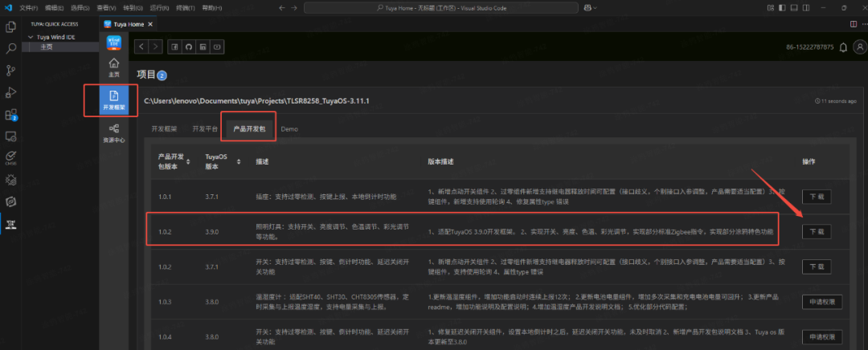Switch to the 开发框架 tab in the project
The image size is (868, 350).
[x=164, y=128]
